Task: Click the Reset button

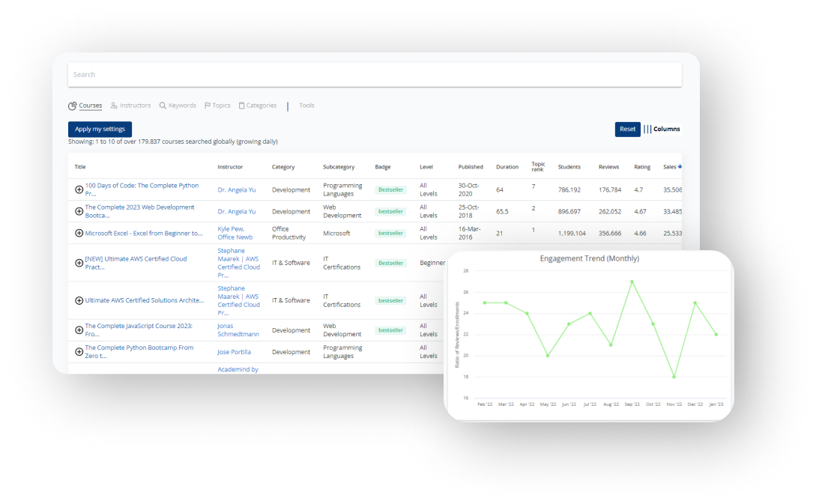Action: 628,129
